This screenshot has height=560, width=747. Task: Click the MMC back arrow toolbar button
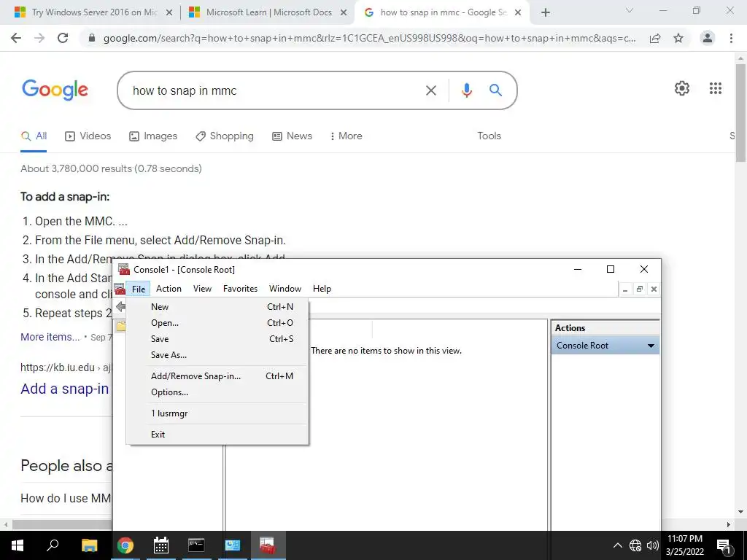[121, 307]
